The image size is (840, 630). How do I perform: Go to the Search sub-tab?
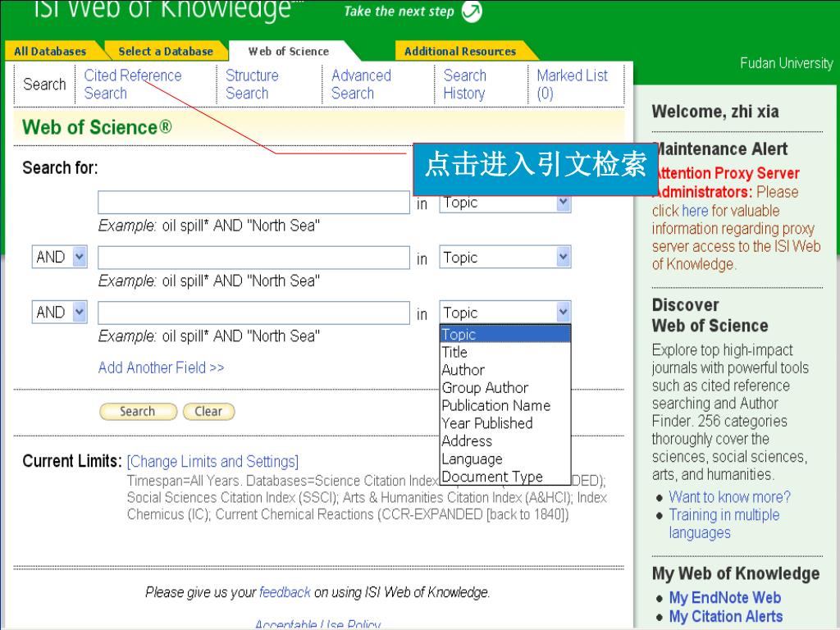coord(44,84)
